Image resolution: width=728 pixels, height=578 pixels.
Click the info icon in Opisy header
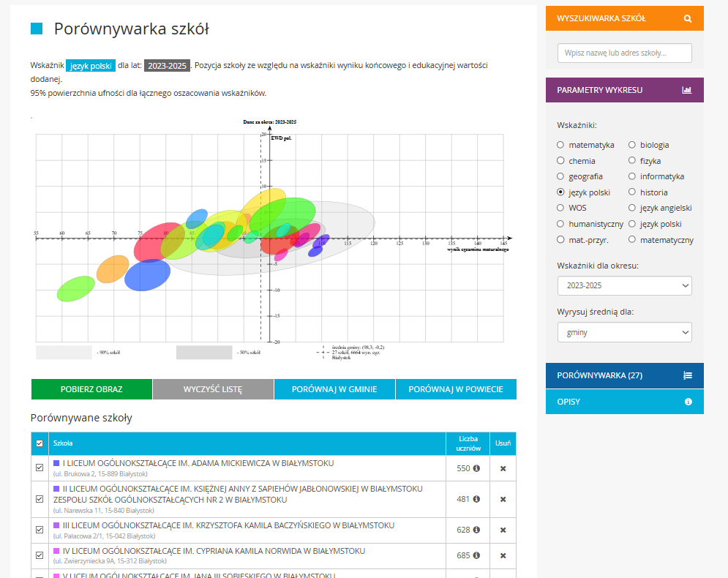[688, 402]
